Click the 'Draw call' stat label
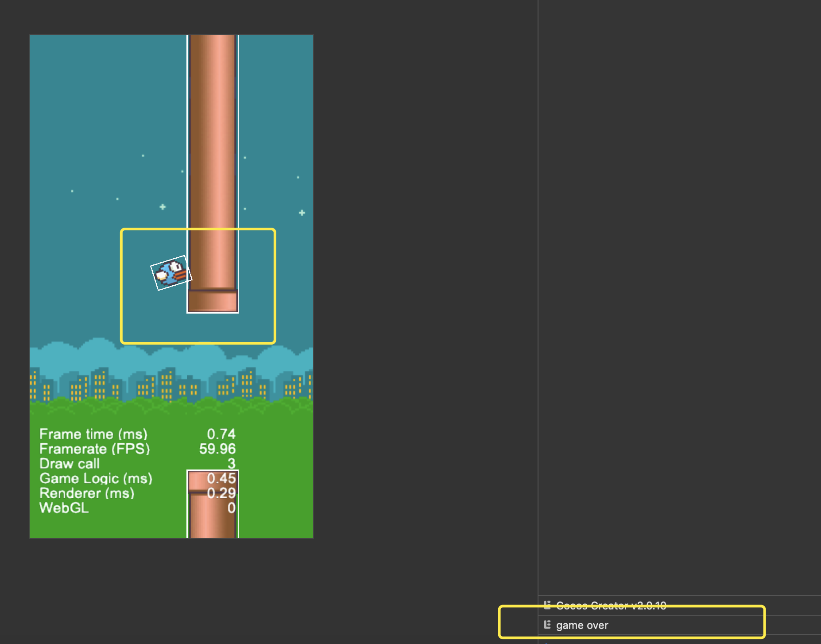 [x=70, y=463]
